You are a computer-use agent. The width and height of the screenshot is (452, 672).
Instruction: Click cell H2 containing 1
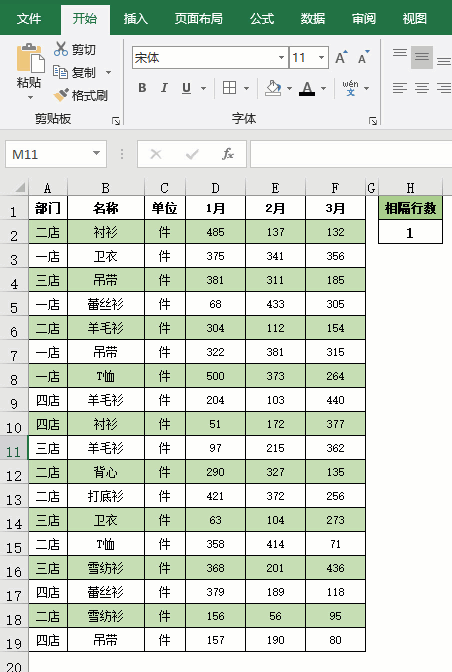[x=410, y=232]
